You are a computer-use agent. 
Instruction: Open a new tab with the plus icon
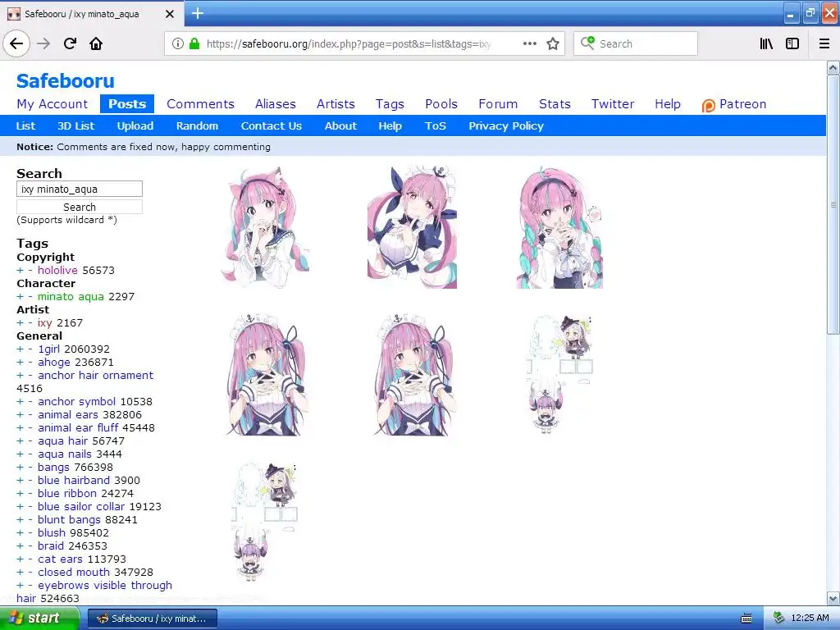click(x=198, y=13)
